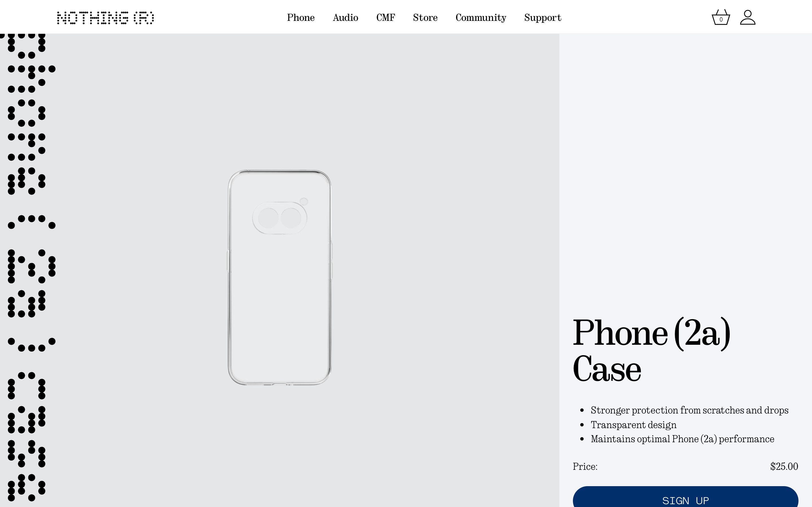Select the Transparent design bullet text

pyautogui.click(x=633, y=425)
